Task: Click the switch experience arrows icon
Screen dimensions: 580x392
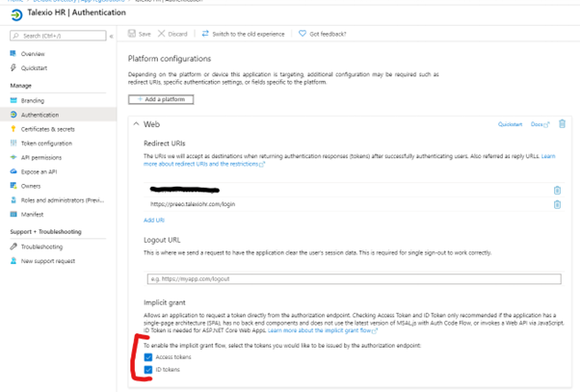Action: (205, 34)
